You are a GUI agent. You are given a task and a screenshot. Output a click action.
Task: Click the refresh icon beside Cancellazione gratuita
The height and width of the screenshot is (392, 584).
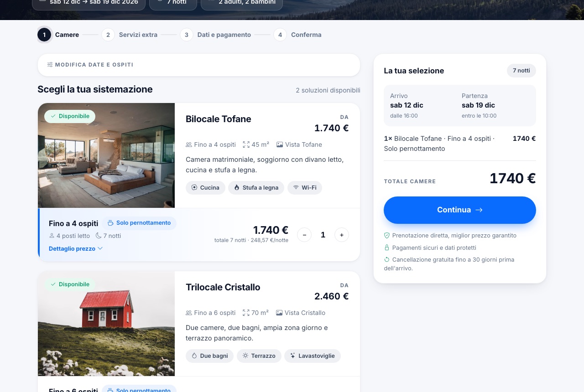(x=387, y=259)
